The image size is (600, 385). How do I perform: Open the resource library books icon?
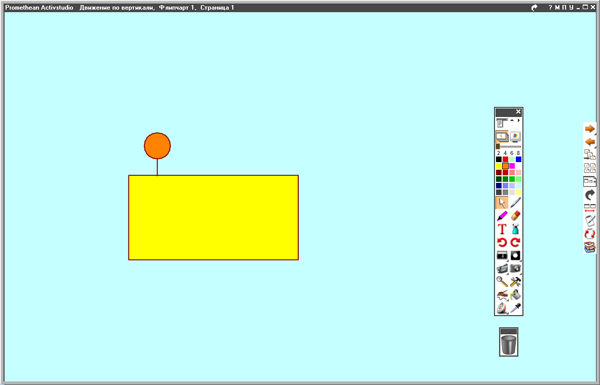coord(590,247)
